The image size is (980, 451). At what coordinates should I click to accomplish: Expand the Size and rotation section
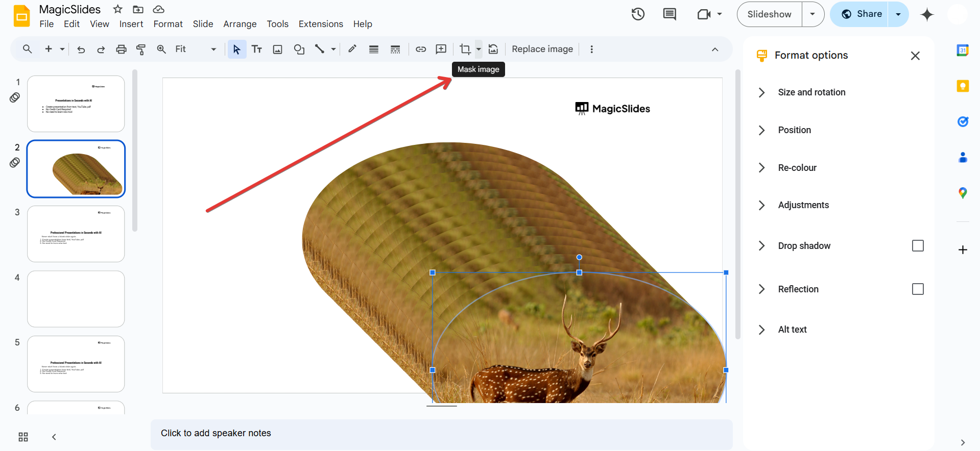click(811, 92)
